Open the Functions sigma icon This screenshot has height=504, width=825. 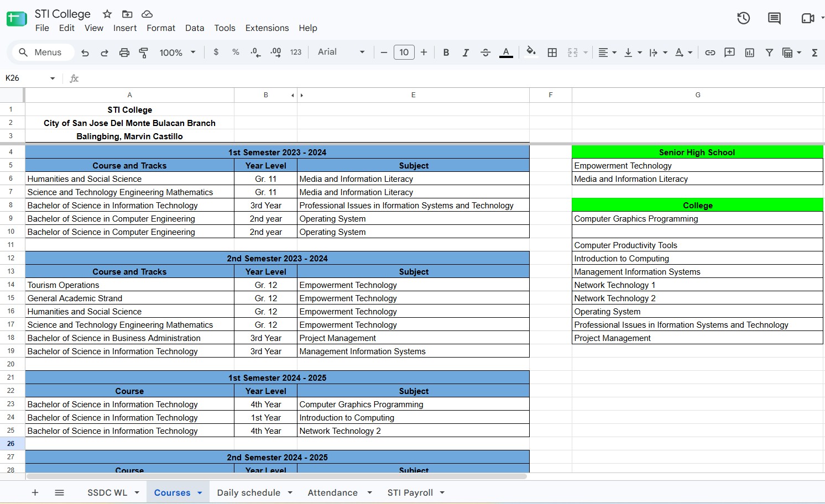click(x=814, y=53)
